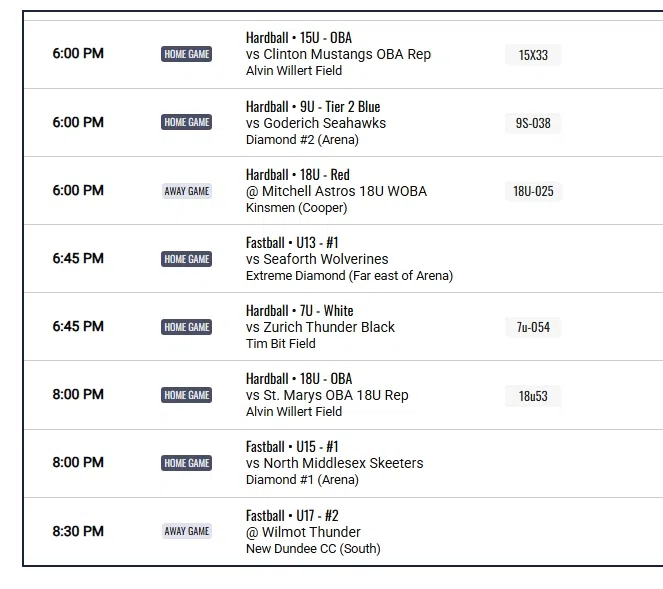The image size is (663, 589).
Task: Click vs North Middlesex Skeeters opponent text
Action: pyautogui.click(x=334, y=463)
